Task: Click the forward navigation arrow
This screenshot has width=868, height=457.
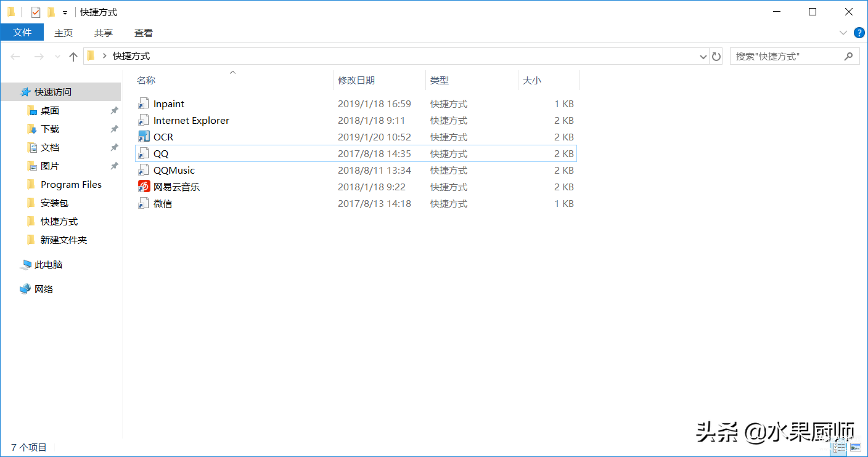Action: (38, 56)
